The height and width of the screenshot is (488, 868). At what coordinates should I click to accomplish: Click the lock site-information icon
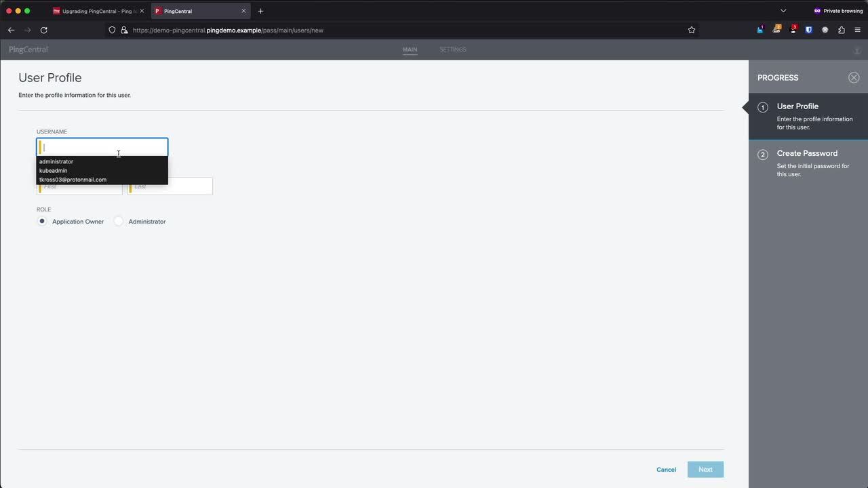123,30
